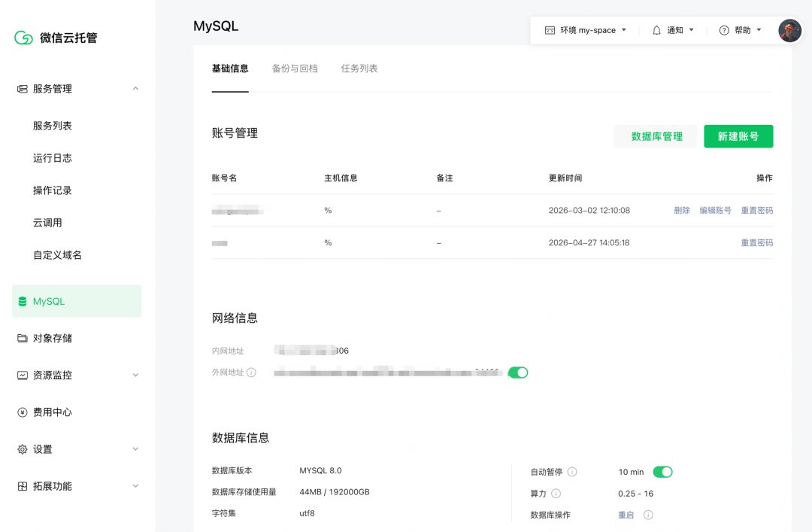The height and width of the screenshot is (532, 812).
Task: Click the 数据库管理 button
Action: point(656,136)
